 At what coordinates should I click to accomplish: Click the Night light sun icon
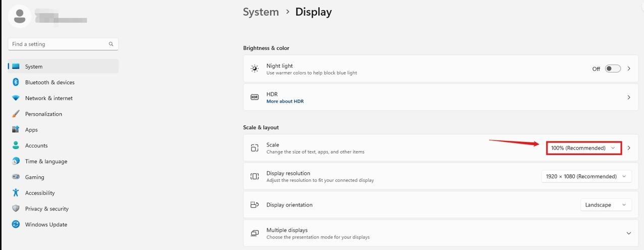255,69
